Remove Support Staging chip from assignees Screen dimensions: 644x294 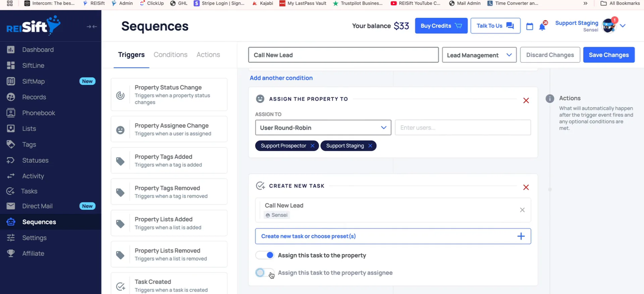coord(370,146)
